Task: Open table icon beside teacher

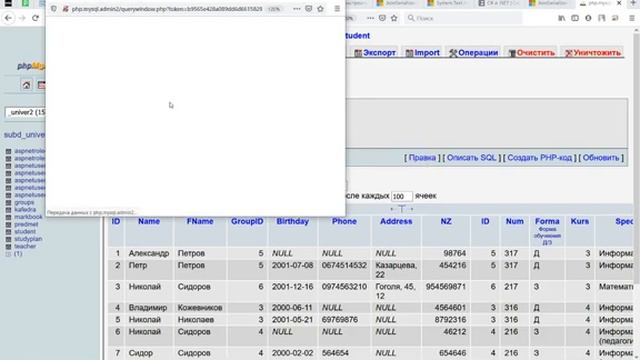Action: (x=8, y=247)
